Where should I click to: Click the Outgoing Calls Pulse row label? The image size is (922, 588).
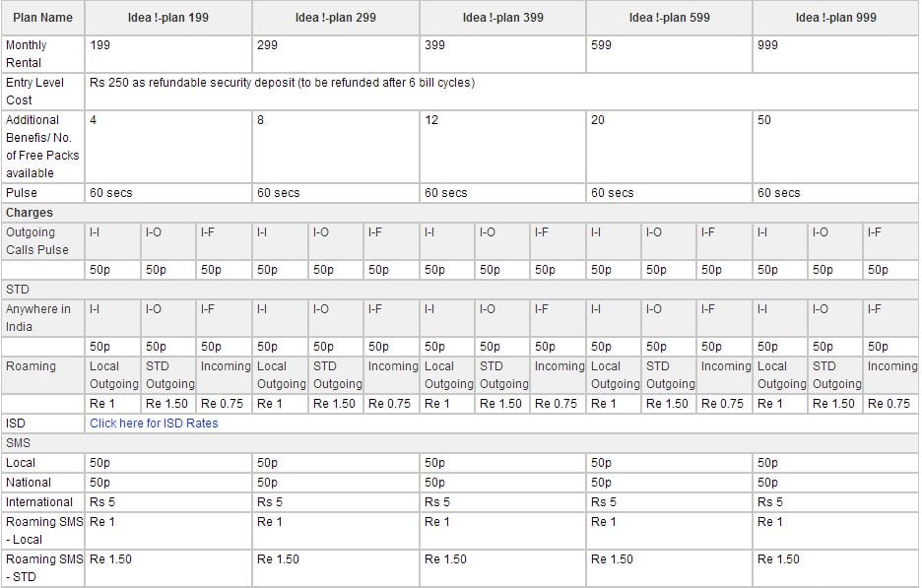tap(37, 241)
